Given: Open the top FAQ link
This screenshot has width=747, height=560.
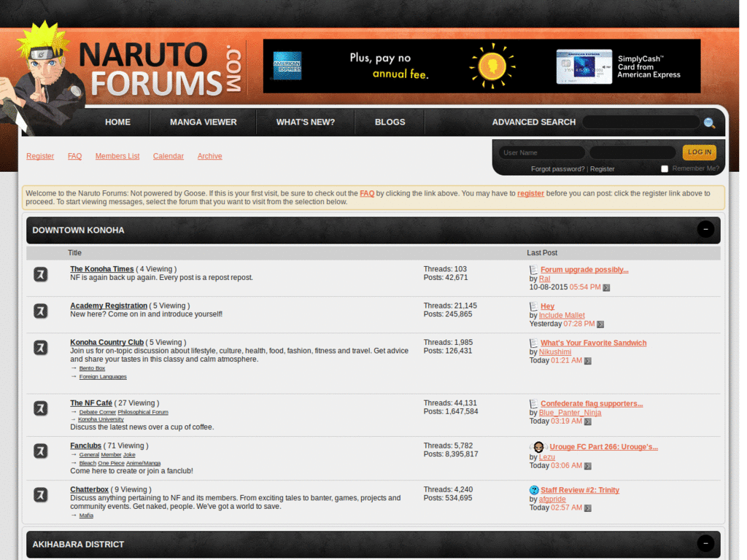Looking at the screenshot, I should [x=75, y=156].
